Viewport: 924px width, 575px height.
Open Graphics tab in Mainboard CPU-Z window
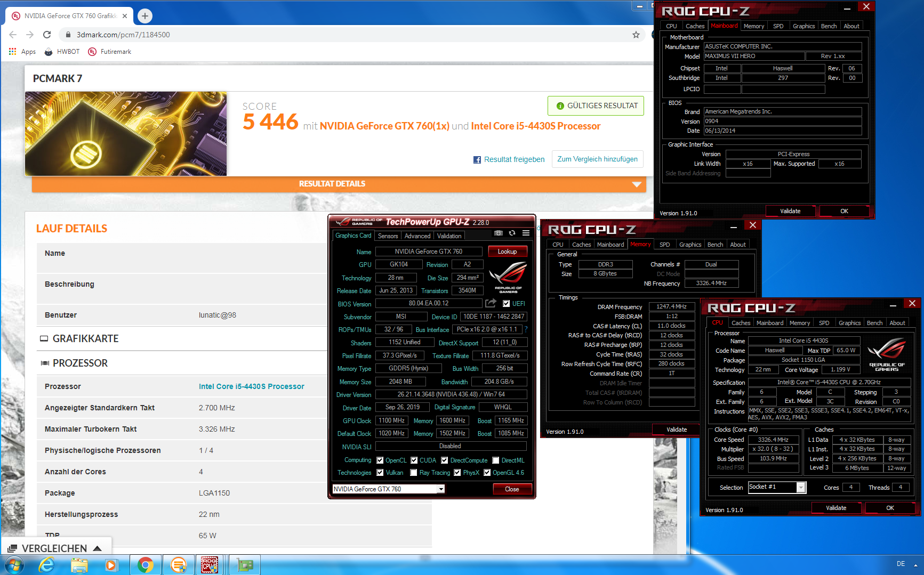(x=804, y=26)
